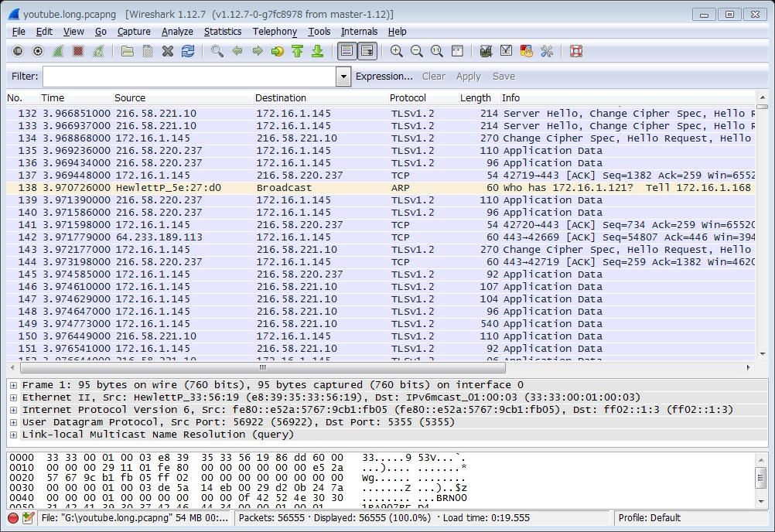Open the Internals menu
Viewport: 775px width, 532px height.
coord(360,32)
